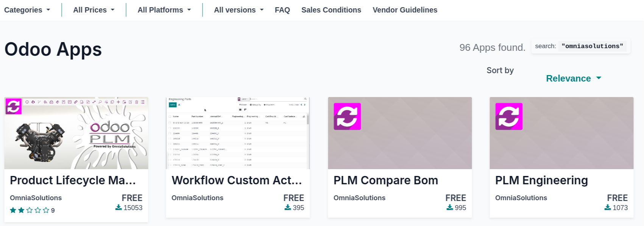
Task: Click download icon next to 995
Action: click(x=450, y=207)
